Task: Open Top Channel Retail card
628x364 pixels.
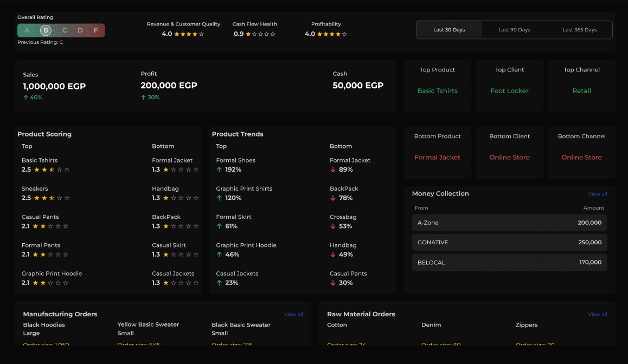Action: [581, 86]
